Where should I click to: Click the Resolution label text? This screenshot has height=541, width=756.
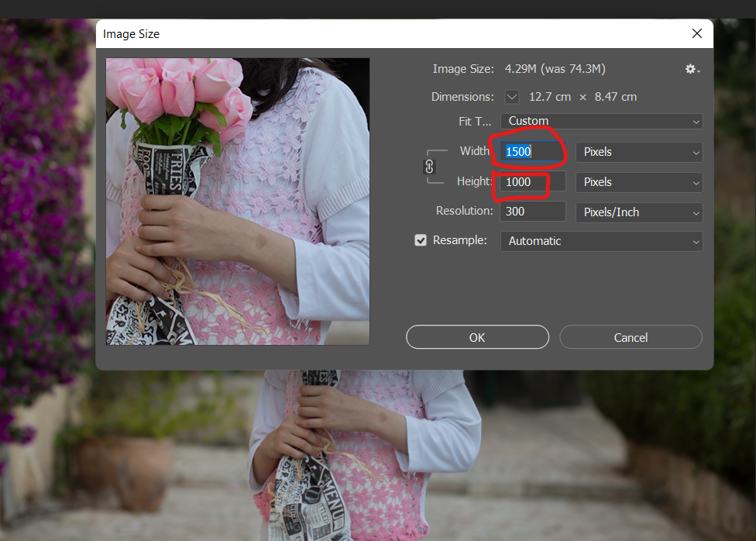(464, 211)
